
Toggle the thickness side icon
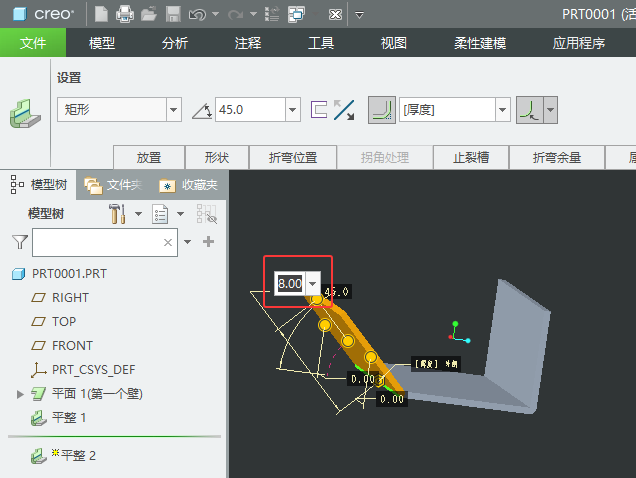click(x=319, y=110)
